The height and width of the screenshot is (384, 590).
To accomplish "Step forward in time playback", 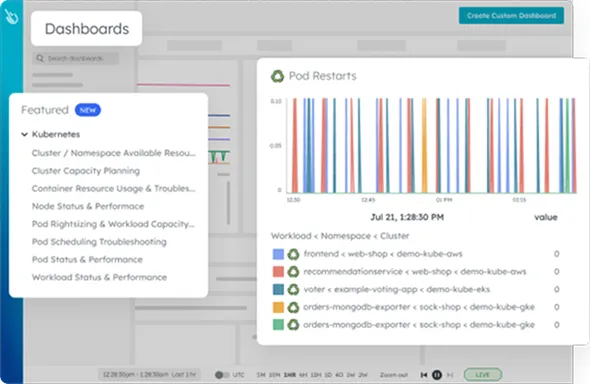I will [x=450, y=375].
